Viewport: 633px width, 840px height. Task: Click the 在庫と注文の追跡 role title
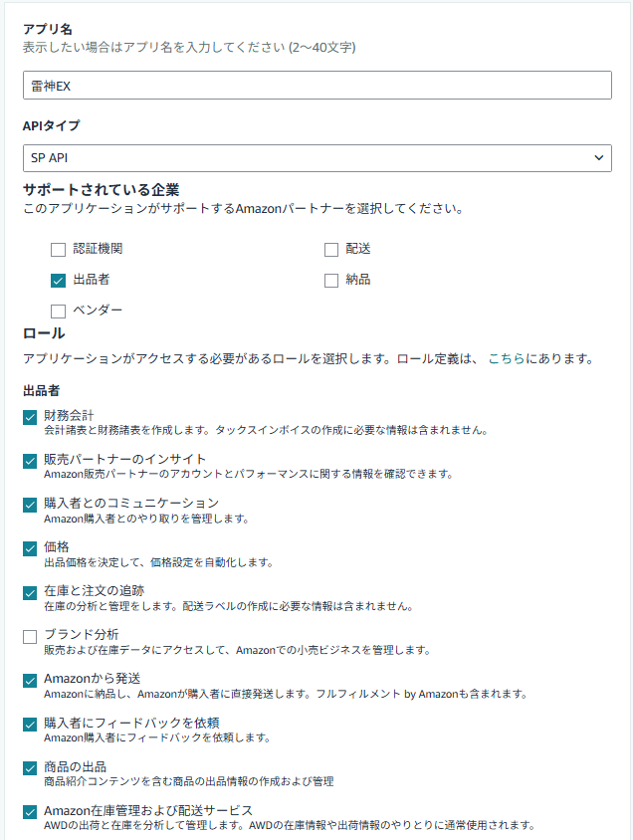[x=95, y=591]
